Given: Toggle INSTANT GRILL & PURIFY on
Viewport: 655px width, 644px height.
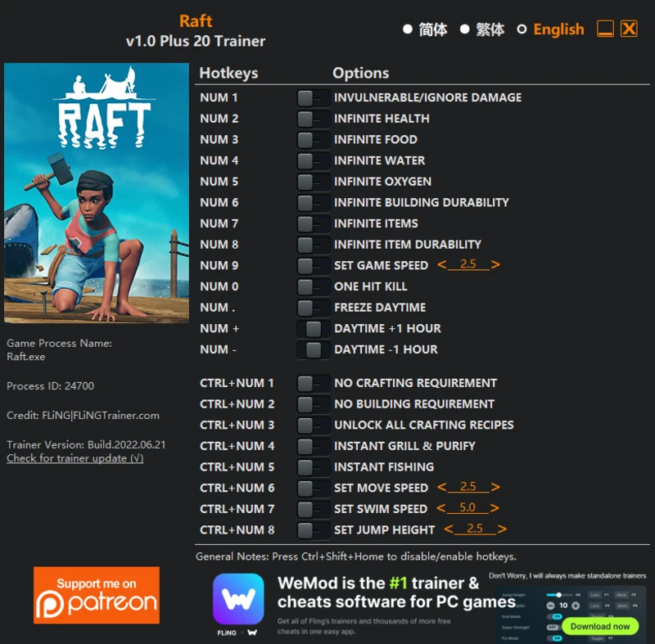Looking at the screenshot, I should [x=314, y=446].
